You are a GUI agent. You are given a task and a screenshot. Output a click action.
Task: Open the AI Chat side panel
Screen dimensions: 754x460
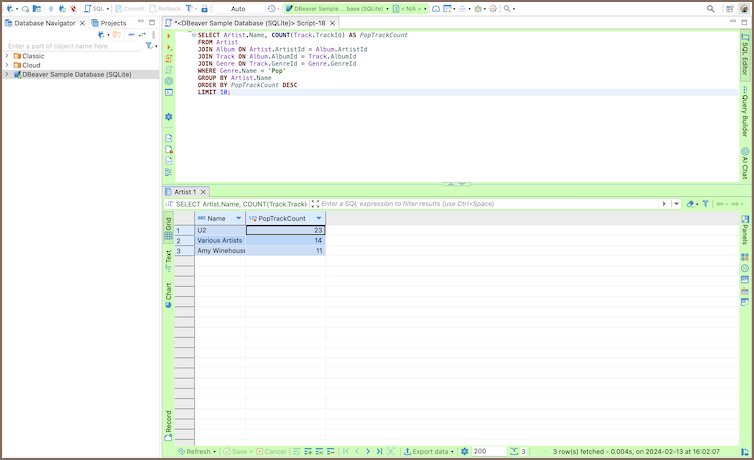[x=745, y=164]
